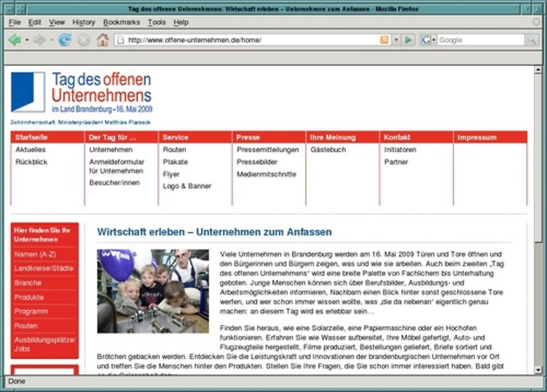Image resolution: width=547 pixels, height=392 pixels.
Task: Click the photo of children with the balloon
Action: (152, 291)
